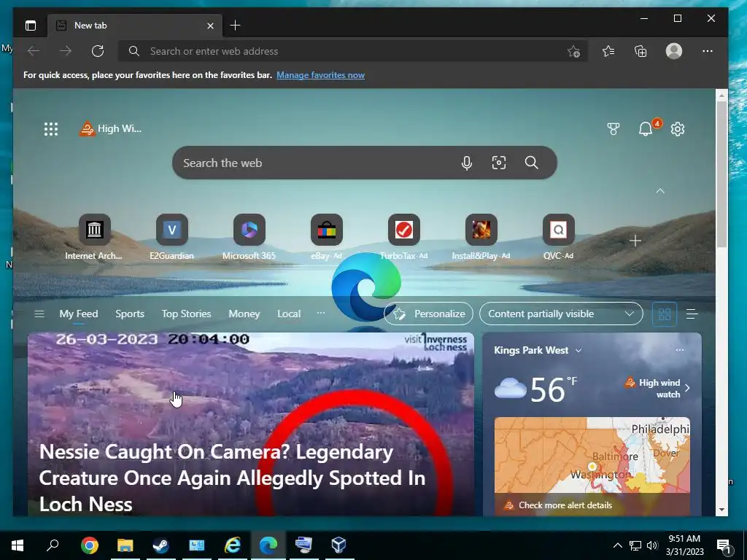Click Check more alert details
The width and height of the screenshot is (747, 560).
click(x=565, y=505)
